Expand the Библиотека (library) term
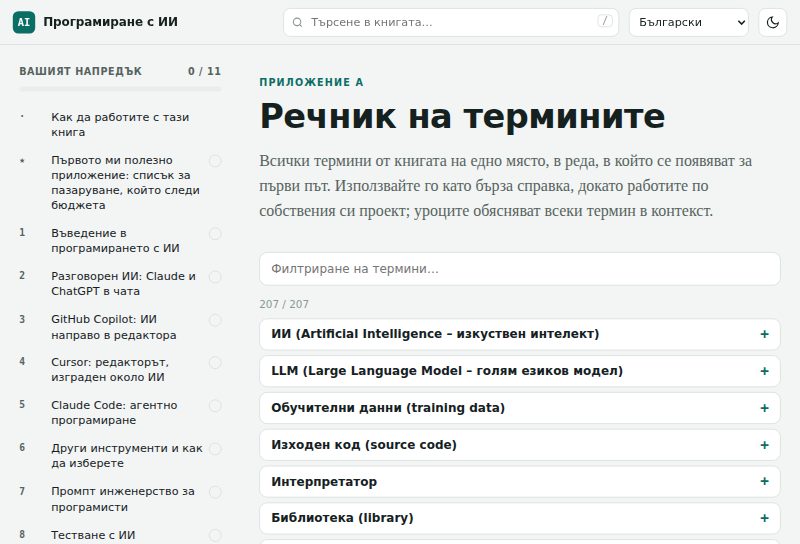 (x=519, y=518)
